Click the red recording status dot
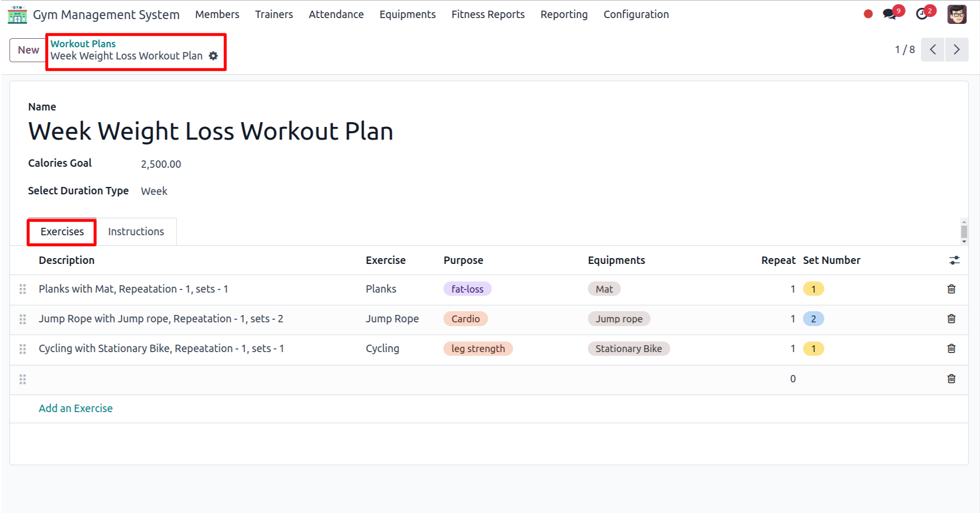 point(868,14)
